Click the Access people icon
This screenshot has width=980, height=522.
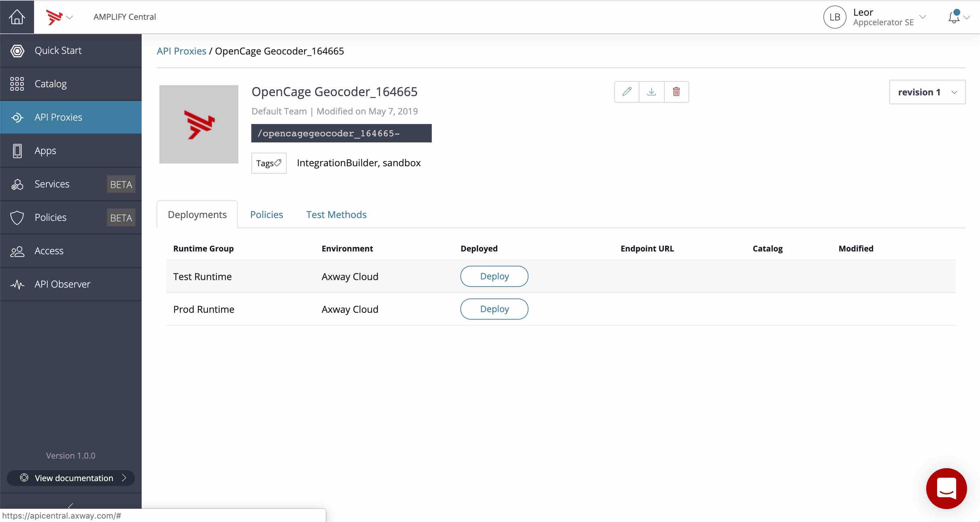pyautogui.click(x=17, y=251)
